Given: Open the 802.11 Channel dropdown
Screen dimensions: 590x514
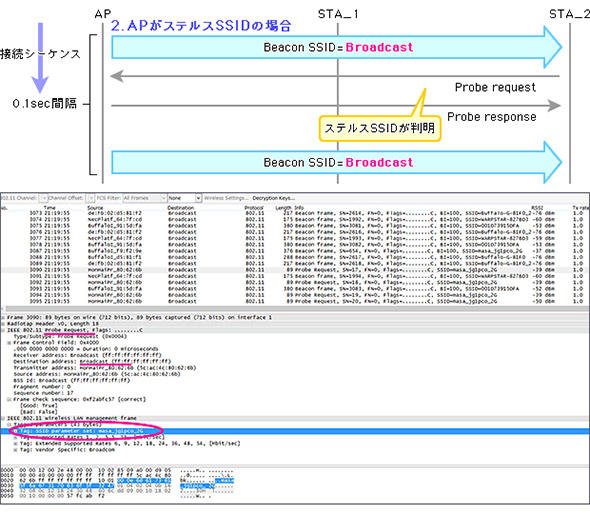Looking at the screenshot, I should (43, 198).
